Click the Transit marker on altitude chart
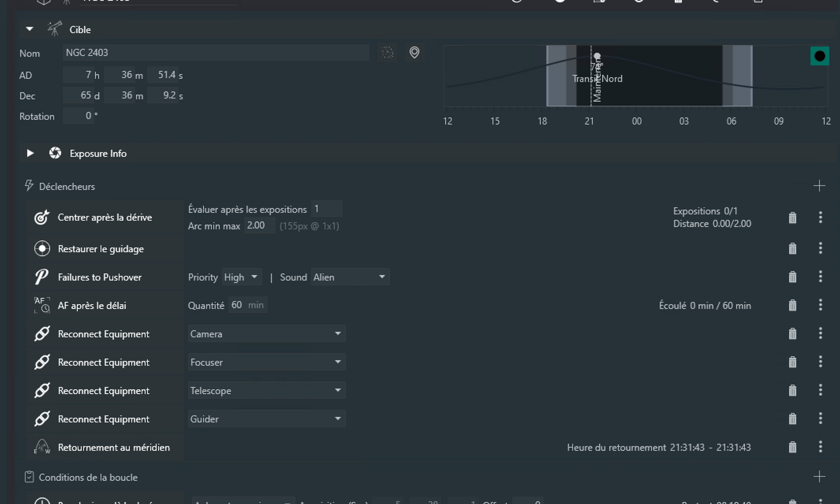 597,56
